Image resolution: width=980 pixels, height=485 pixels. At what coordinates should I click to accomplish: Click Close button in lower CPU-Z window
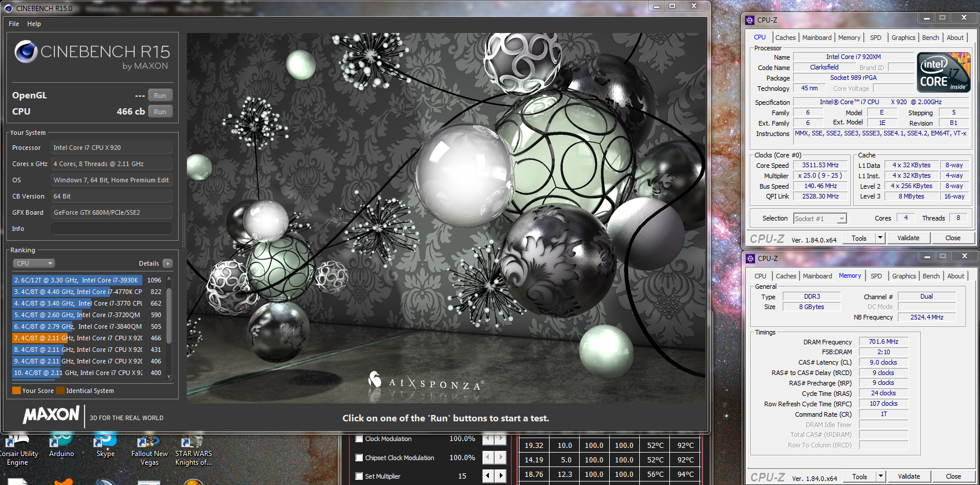click(x=953, y=476)
